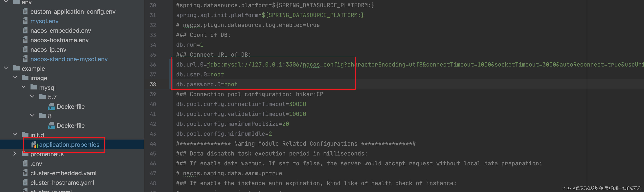Click the Dockerfile icon under 5.7
The width and height of the screenshot is (644, 192).
tap(51, 106)
